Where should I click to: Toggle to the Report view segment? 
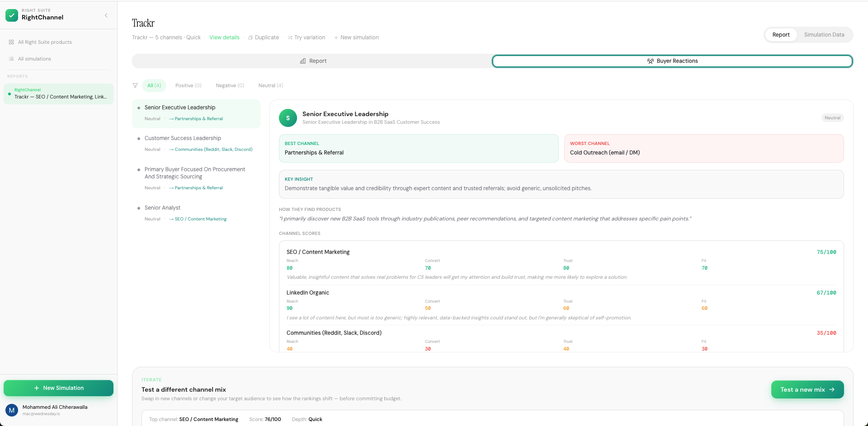(313, 61)
